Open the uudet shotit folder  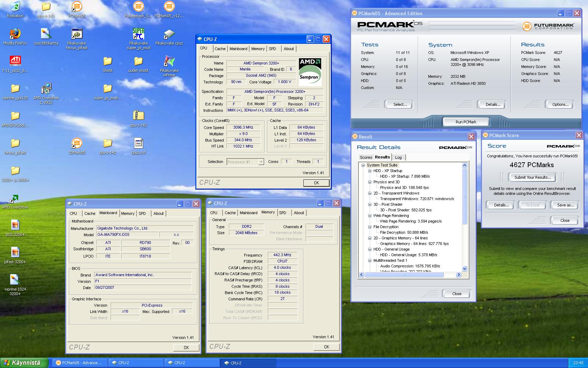coord(138,61)
